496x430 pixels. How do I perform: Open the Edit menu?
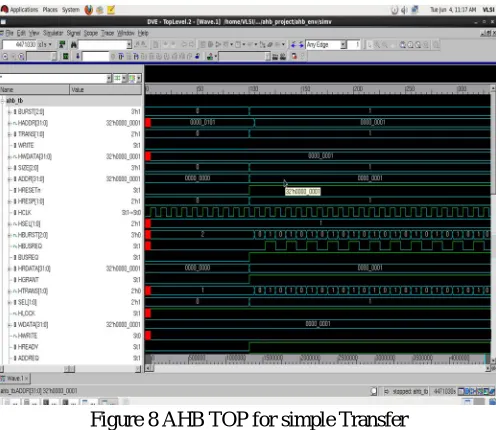(21, 33)
